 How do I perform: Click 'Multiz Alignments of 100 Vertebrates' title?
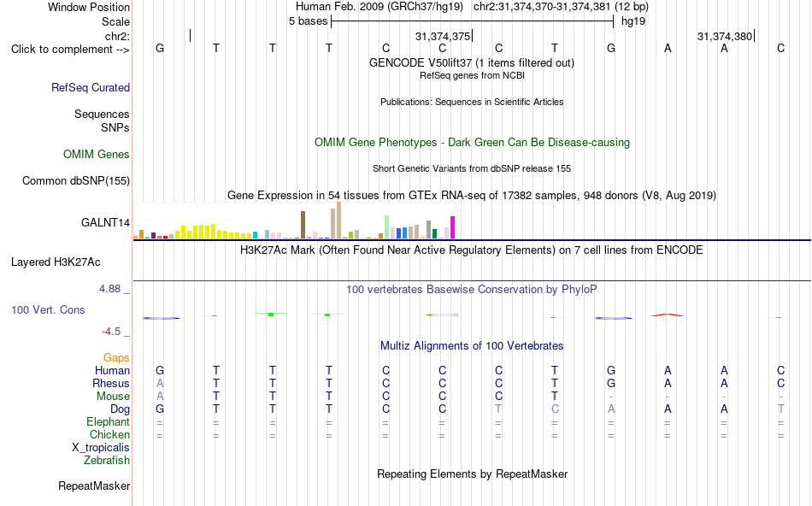coord(472,346)
